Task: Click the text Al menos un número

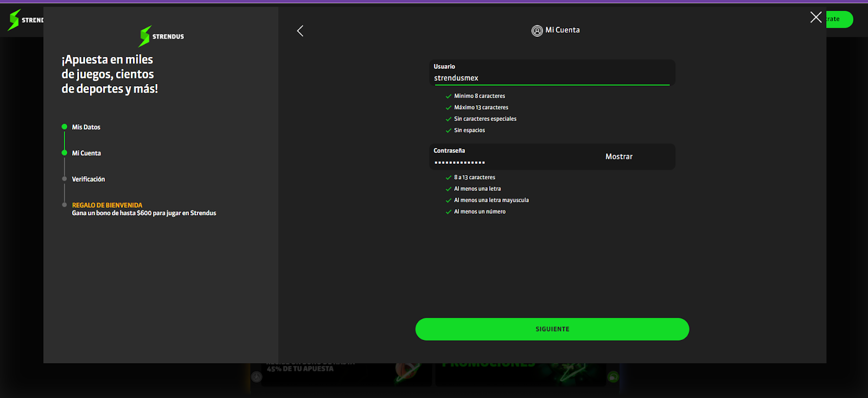Action: tap(480, 211)
